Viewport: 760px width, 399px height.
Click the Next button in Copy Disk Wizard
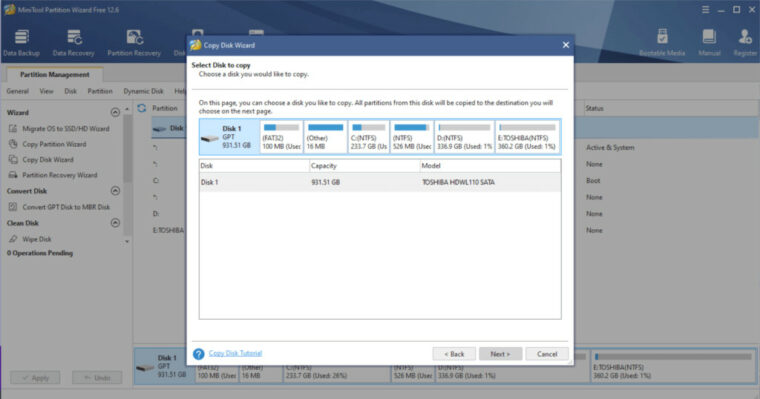(x=500, y=354)
